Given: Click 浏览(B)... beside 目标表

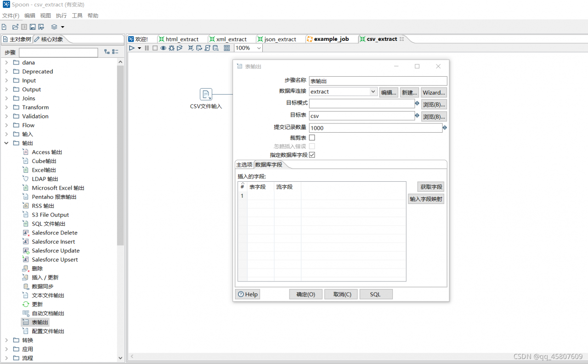Looking at the screenshot, I should point(434,116).
